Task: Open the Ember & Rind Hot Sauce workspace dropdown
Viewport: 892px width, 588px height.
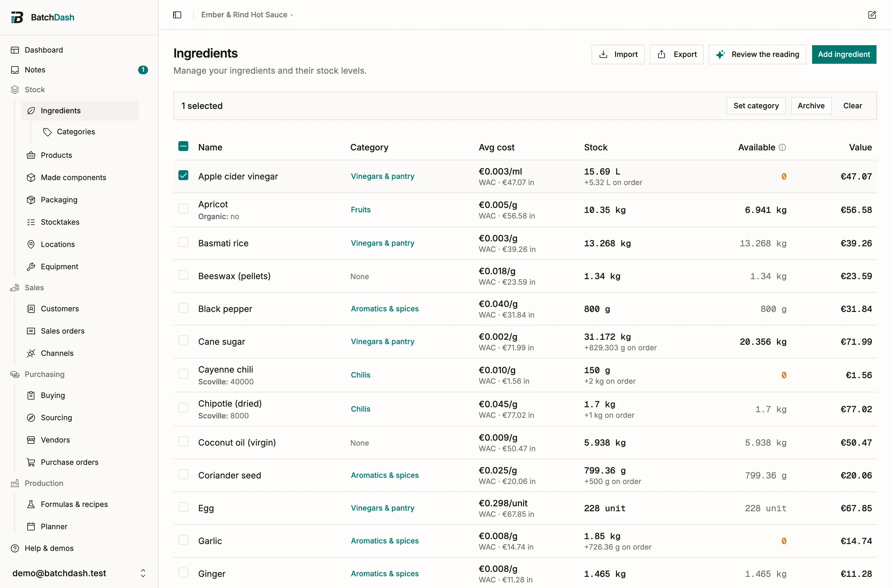Action: coord(247,15)
